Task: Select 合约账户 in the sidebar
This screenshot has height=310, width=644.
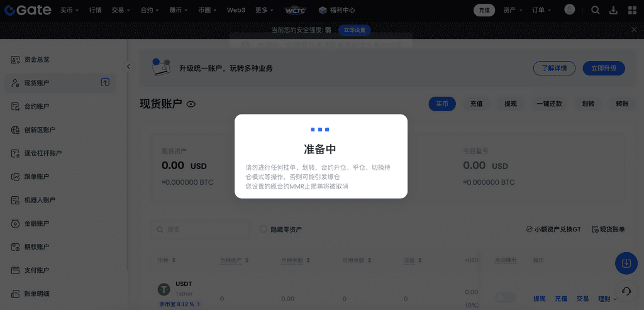Action: 36,106
